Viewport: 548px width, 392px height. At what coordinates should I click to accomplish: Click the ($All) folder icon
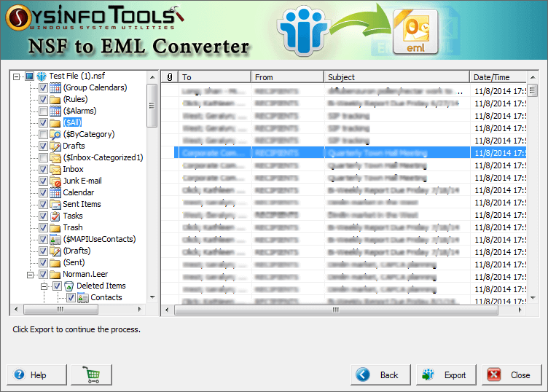point(55,122)
